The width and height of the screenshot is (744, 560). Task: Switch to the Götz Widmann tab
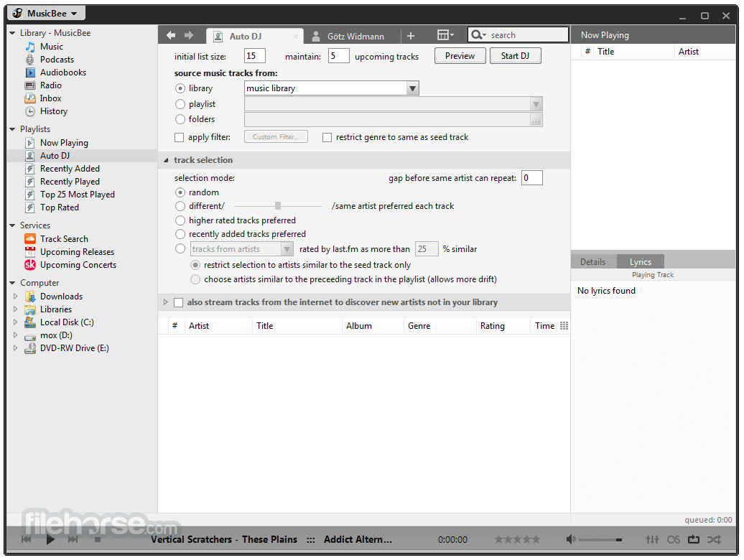click(x=355, y=37)
